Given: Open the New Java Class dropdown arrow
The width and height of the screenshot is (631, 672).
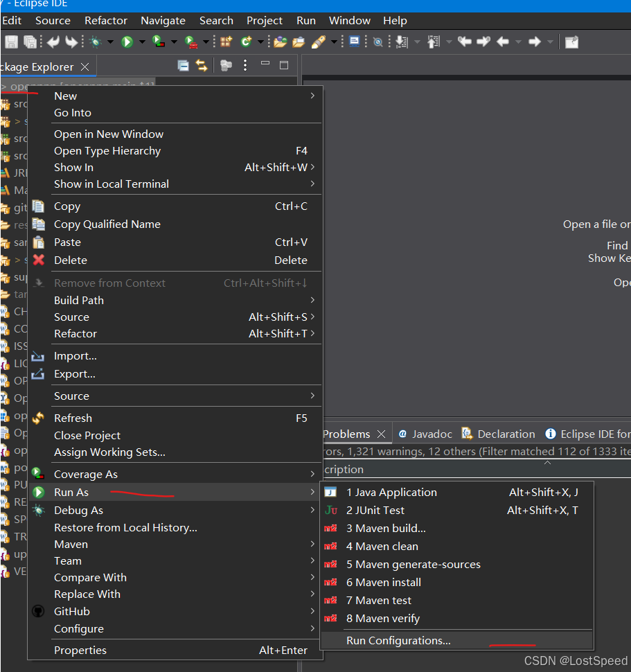Looking at the screenshot, I should coord(260,42).
